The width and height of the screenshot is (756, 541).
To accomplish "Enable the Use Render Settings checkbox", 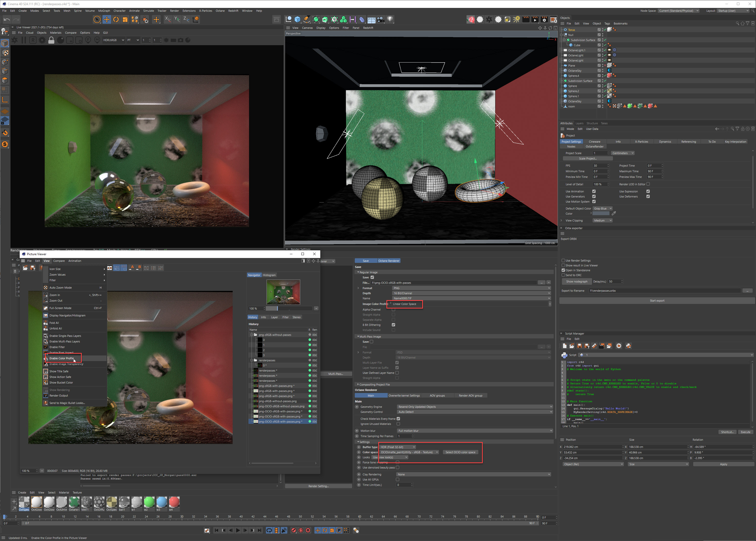I will coord(563,261).
